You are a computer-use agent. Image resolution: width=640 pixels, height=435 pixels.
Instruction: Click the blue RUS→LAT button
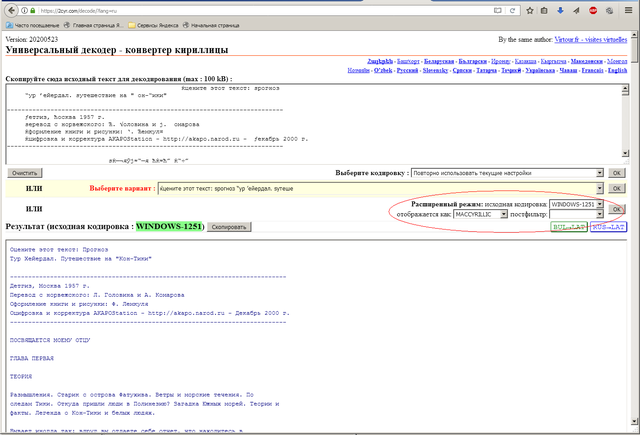point(608,227)
